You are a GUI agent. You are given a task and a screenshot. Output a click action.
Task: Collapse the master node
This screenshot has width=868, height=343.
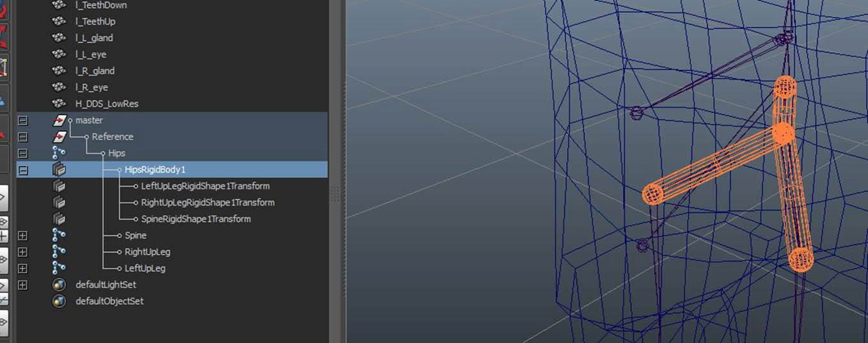click(23, 120)
